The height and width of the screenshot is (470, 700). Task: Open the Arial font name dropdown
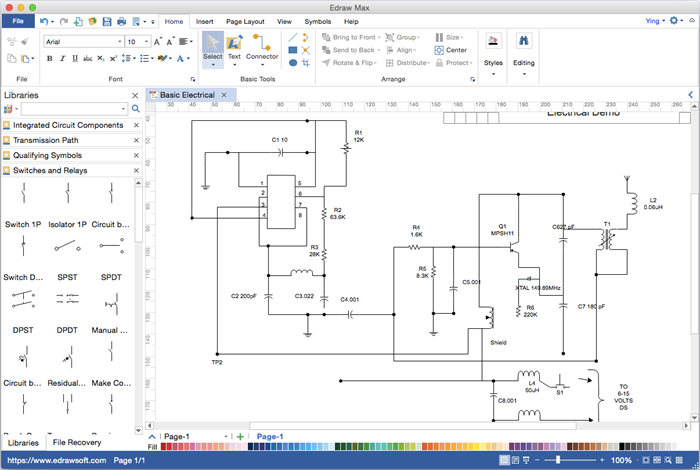[x=83, y=42]
